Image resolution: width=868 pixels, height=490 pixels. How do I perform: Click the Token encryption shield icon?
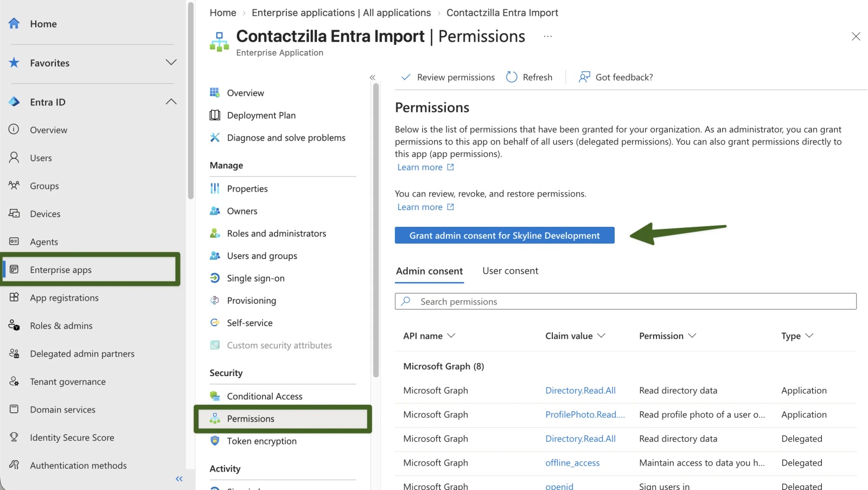coord(215,441)
